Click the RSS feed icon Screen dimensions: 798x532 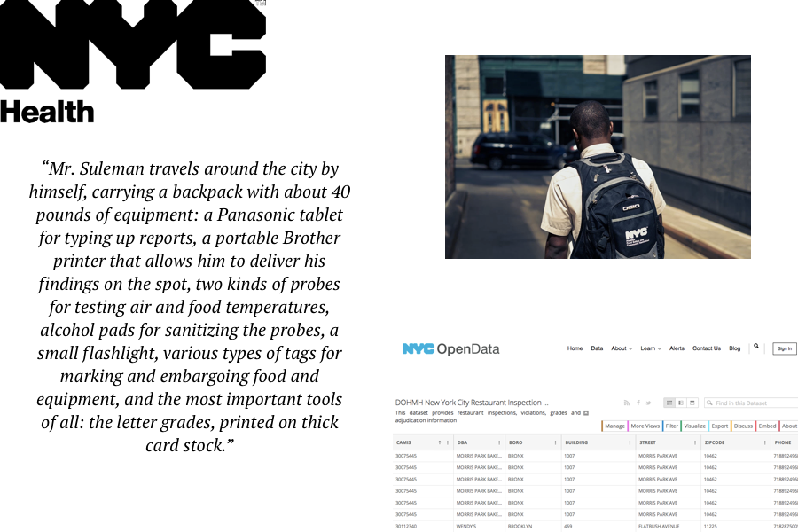click(x=627, y=403)
